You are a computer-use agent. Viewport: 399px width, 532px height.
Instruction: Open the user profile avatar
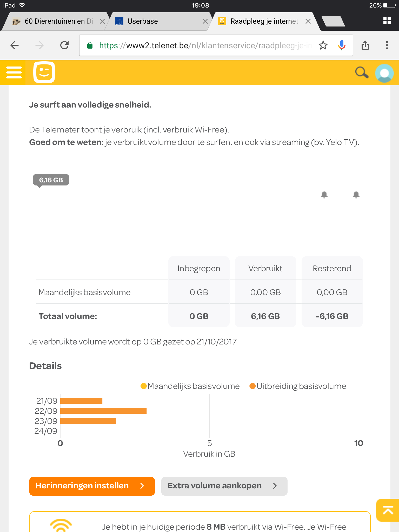384,73
